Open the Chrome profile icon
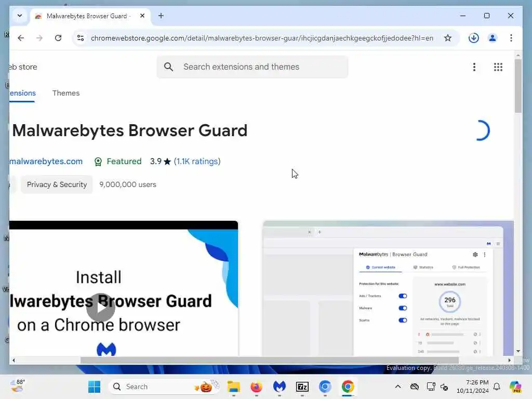Image resolution: width=532 pixels, height=399 pixels. coord(493,38)
